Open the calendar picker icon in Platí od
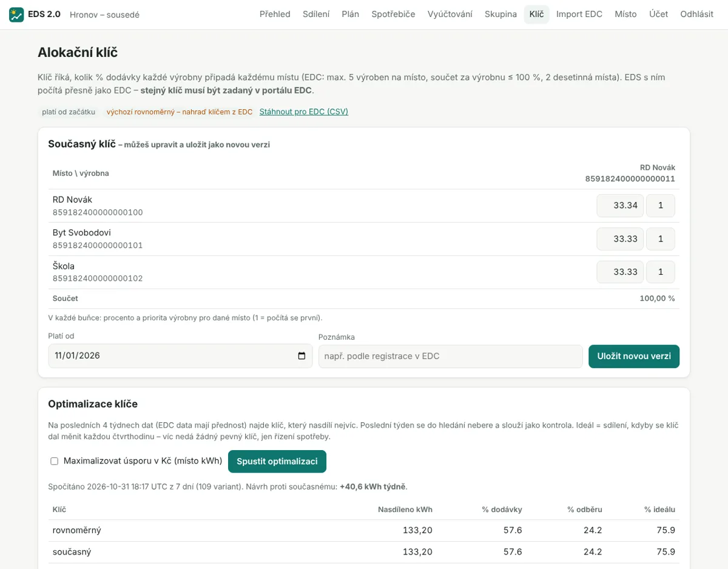728x569 pixels. click(x=302, y=356)
